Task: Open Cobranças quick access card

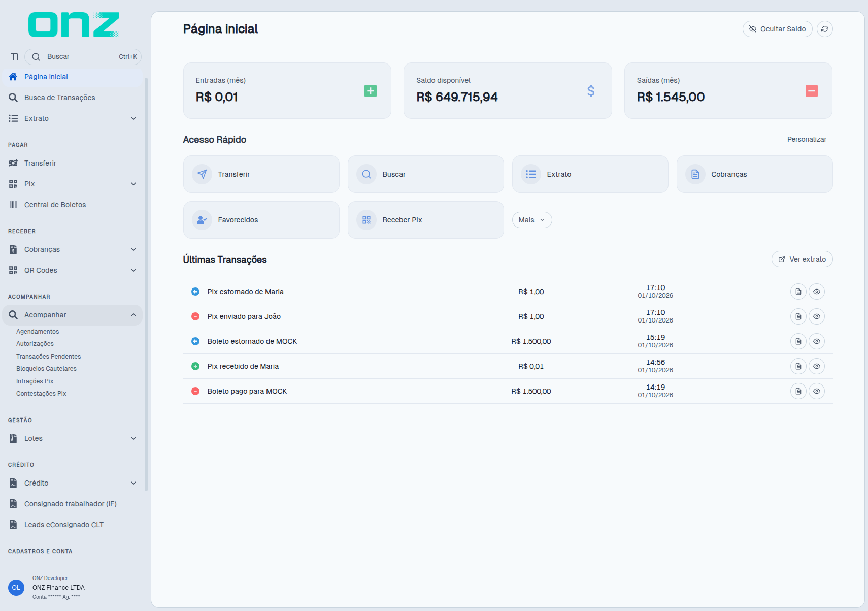Action: (x=755, y=174)
